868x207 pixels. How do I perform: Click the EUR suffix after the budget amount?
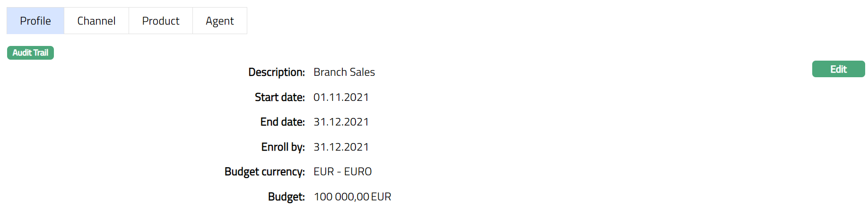381,197
